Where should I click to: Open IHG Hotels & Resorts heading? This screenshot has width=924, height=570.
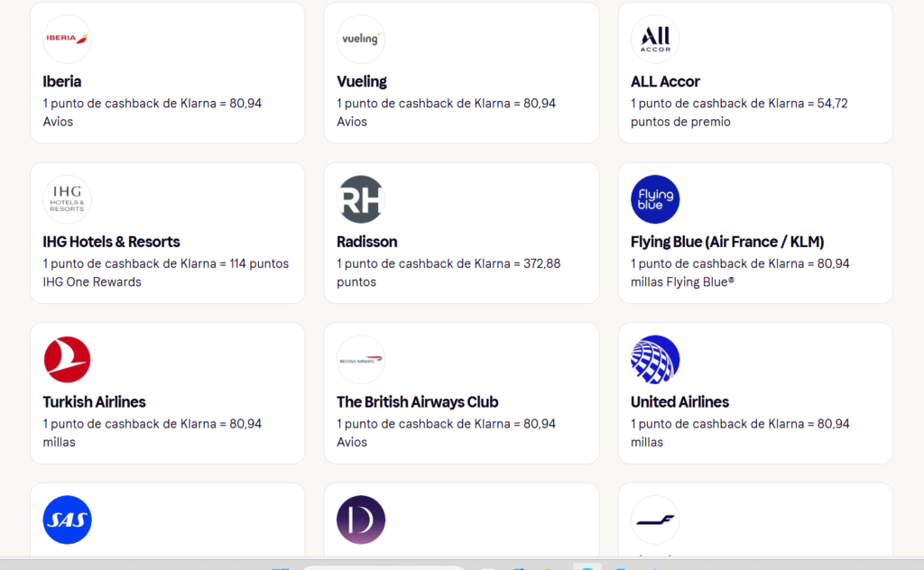click(111, 242)
